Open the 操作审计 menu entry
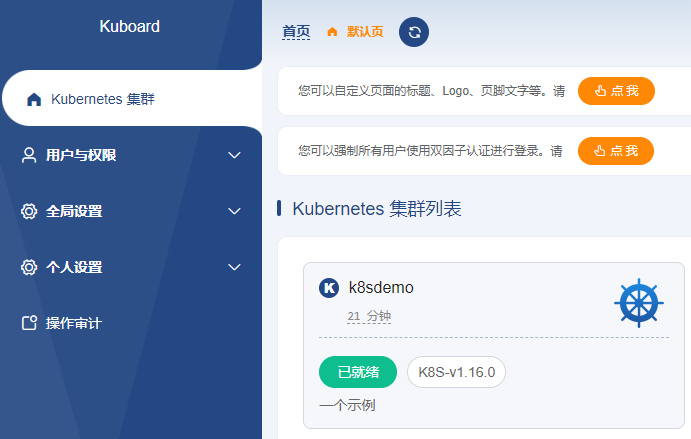This screenshot has height=439, width=691. [x=73, y=323]
